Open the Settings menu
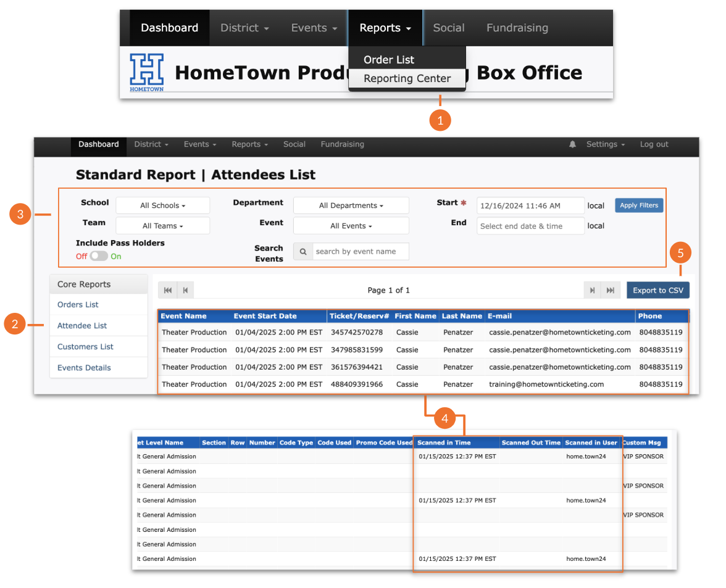This screenshot has width=726, height=588. pyautogui.click(x=605, y=144)
